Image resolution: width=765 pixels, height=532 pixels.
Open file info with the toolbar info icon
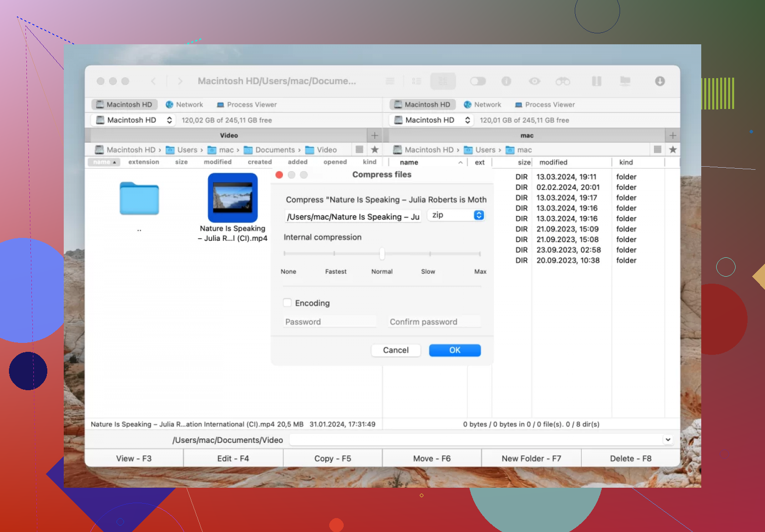click(506, 81)
